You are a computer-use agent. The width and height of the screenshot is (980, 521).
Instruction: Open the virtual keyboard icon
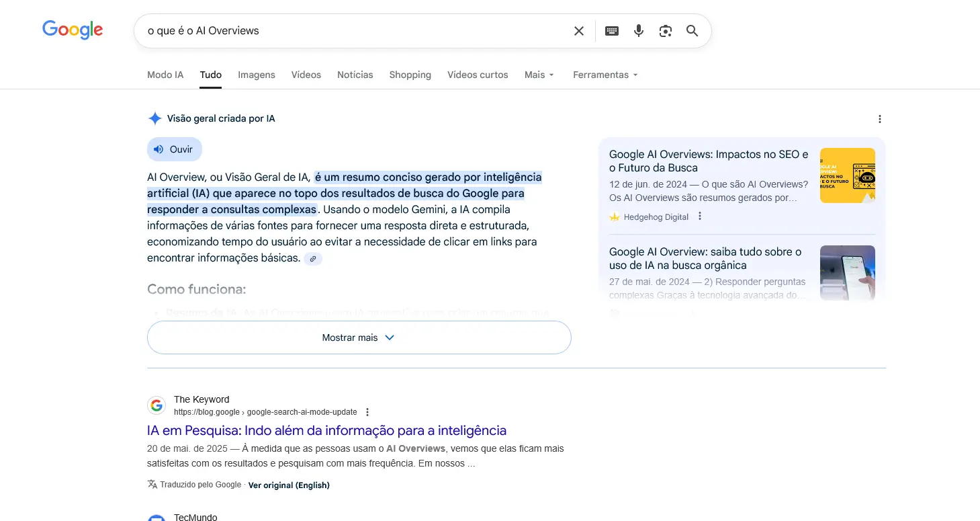612,31
